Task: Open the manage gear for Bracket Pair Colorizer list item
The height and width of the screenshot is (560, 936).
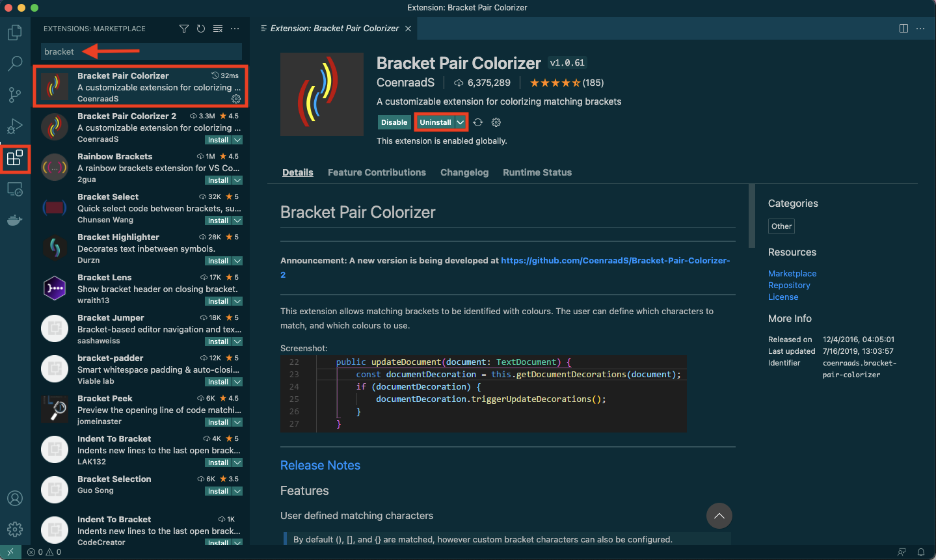Action: coord(236,99)
